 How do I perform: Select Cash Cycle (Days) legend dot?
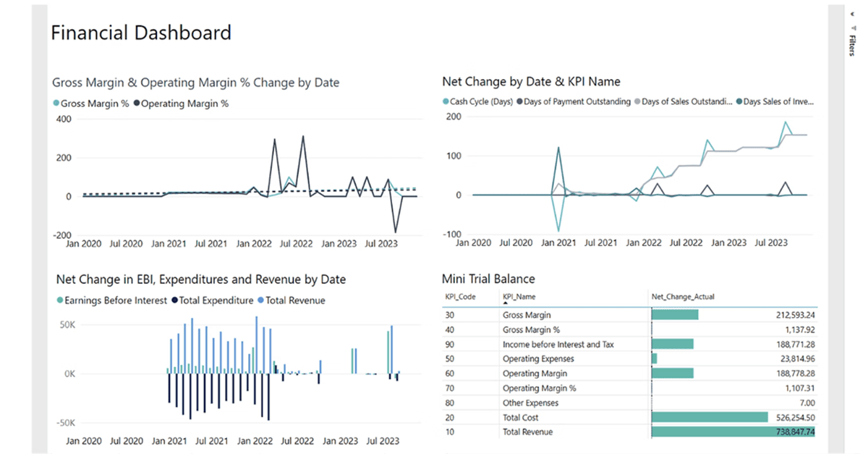(x=446, y=101)
